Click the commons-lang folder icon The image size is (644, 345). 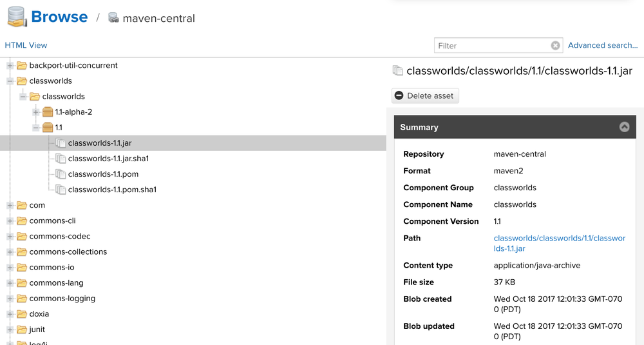coord(22,283)
